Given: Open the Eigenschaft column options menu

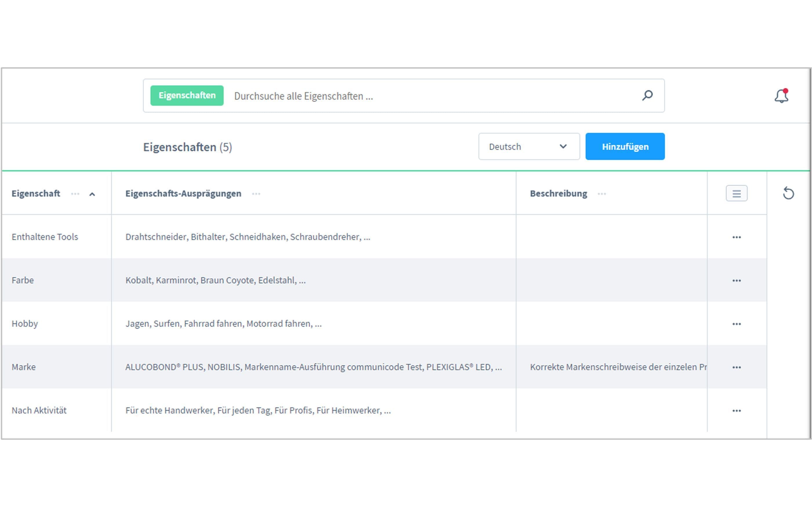Looking at the screenshot, I should tap(75, 194).
